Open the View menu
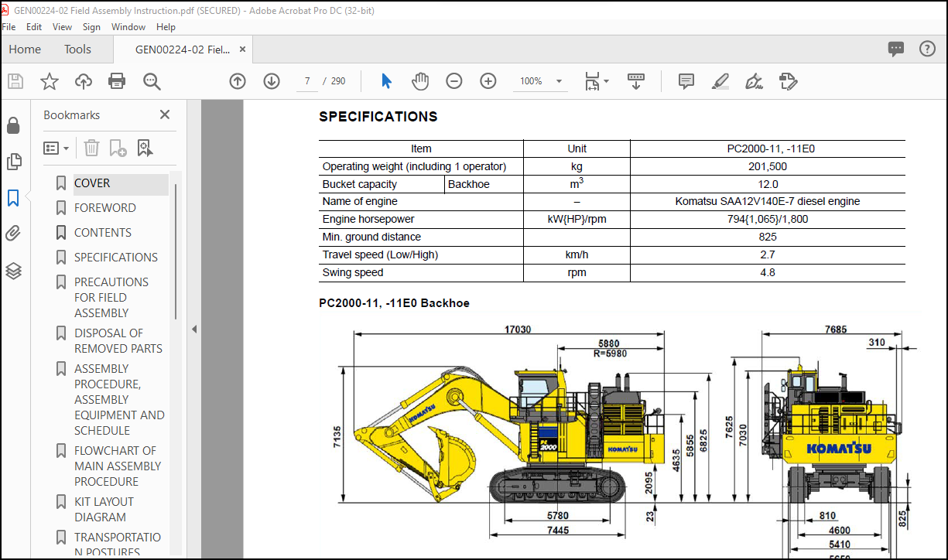Image resolution: width=948 pixels, height=560 pixels. (x=62, y=26)
